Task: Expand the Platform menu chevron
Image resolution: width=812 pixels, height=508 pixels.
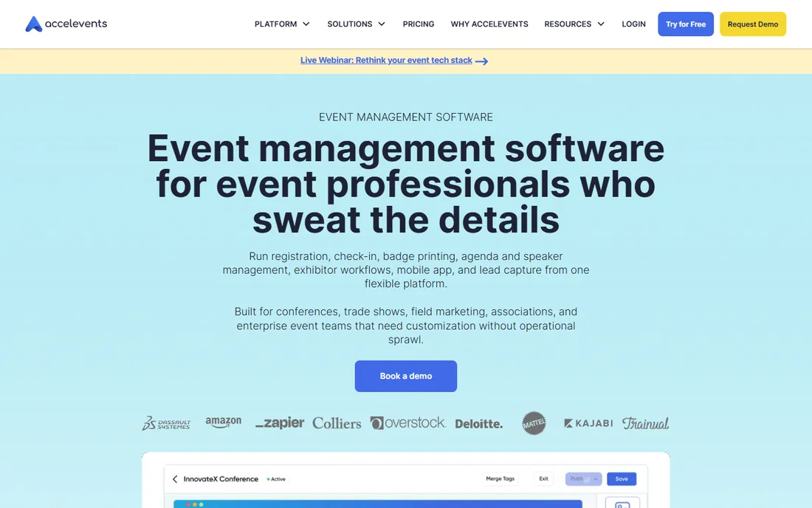Action: point(306,24)
